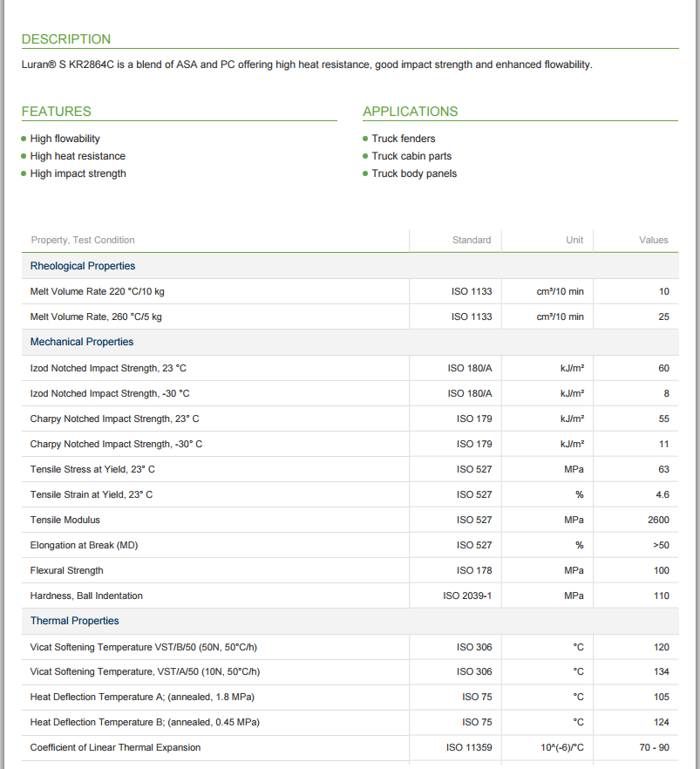Click the '10^(-6)/°C' unit cell
The image size is (700, 769).
(561, 747)
